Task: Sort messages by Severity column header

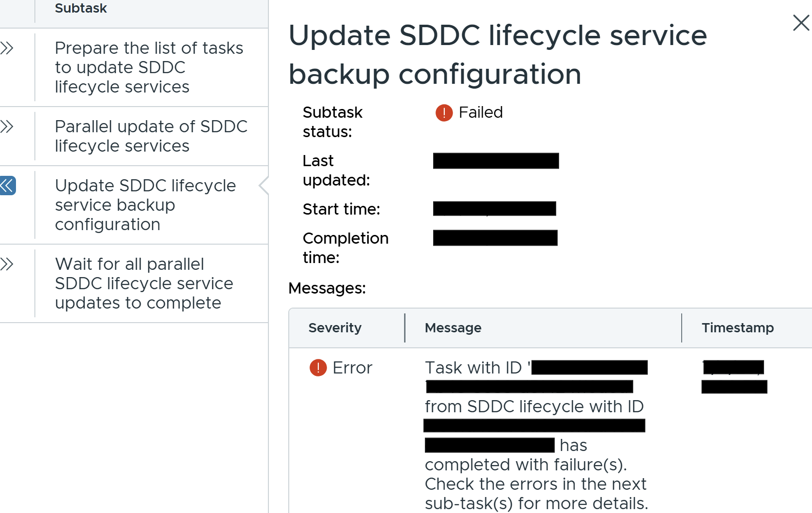Action: tap(335, 328)
